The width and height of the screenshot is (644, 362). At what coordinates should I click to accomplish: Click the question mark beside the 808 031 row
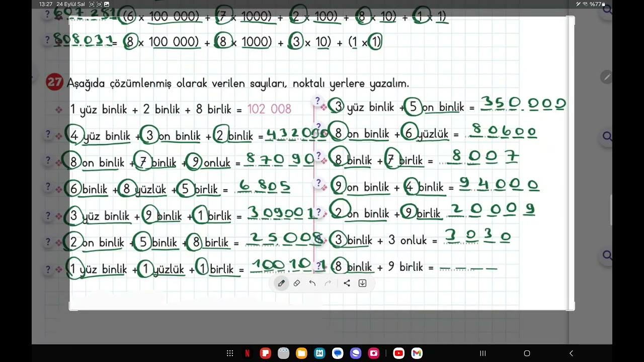pos(48,40)
